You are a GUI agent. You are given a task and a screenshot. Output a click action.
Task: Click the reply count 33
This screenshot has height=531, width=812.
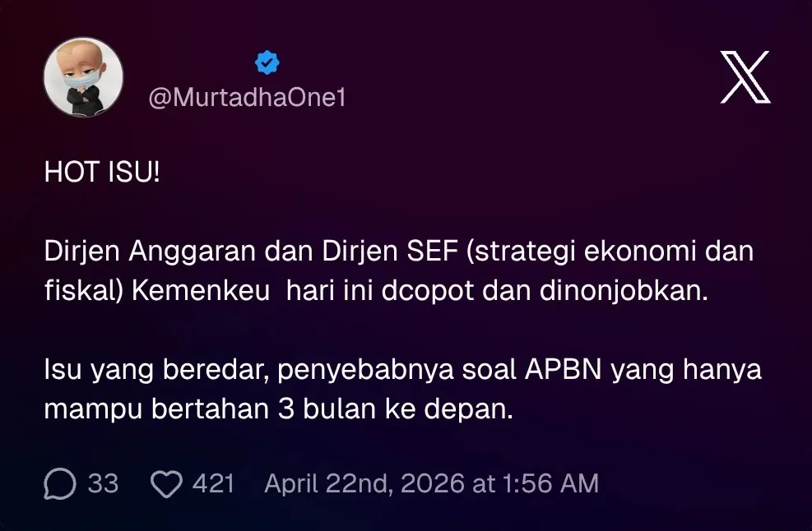[103, 483]
